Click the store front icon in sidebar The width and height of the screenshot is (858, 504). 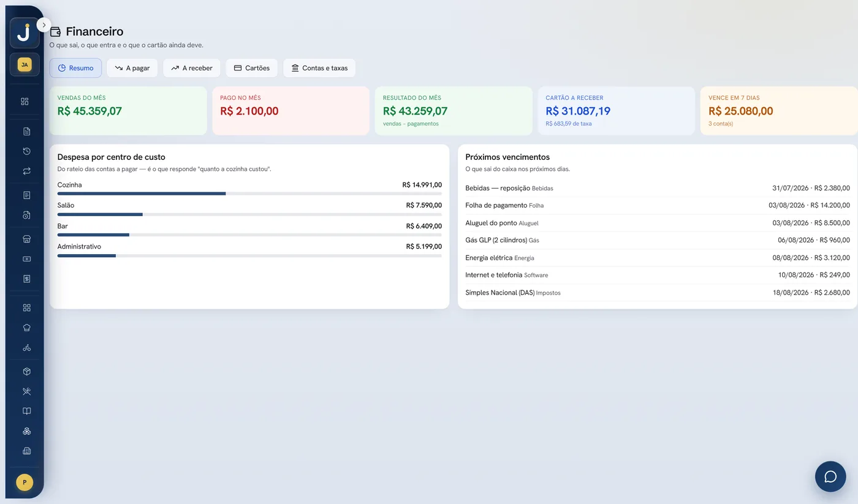(26, 239)
